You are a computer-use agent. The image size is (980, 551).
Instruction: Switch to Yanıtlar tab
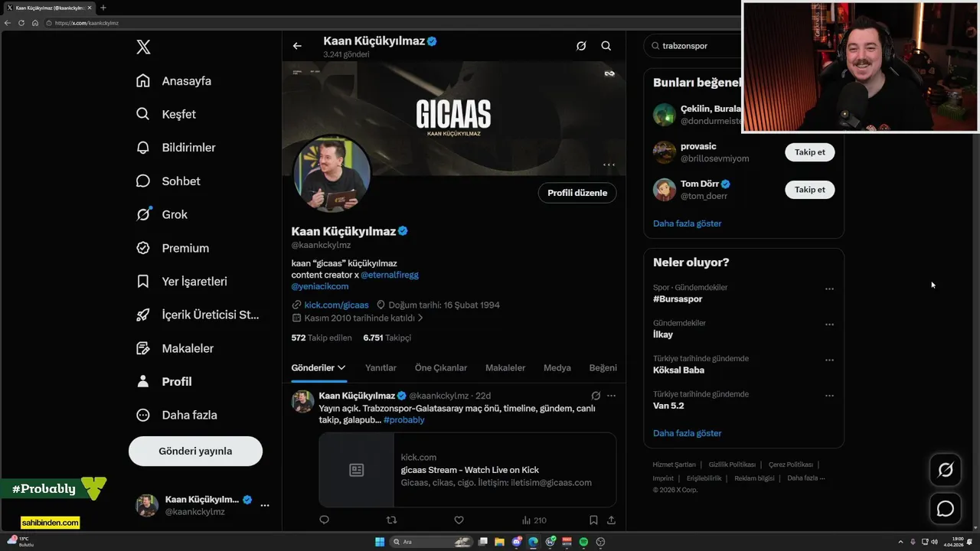tap(381, 368)
